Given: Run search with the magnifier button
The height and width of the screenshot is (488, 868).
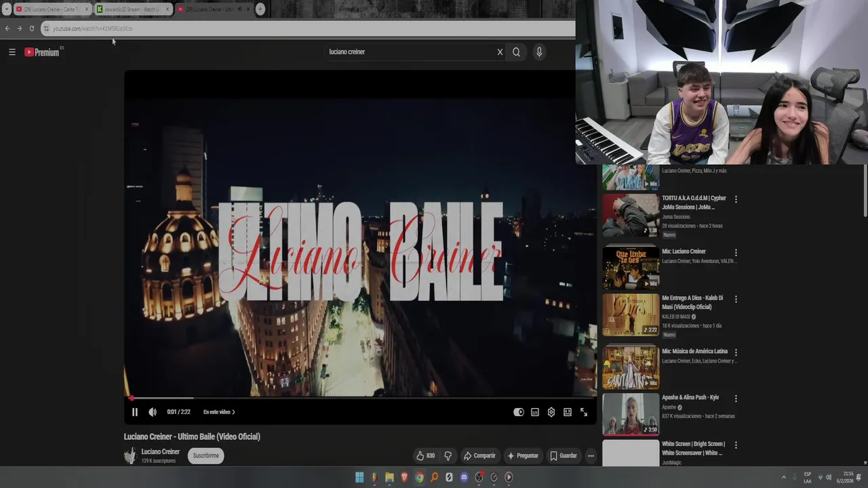Looking at the screenshot, I should [x=516, y=52].
